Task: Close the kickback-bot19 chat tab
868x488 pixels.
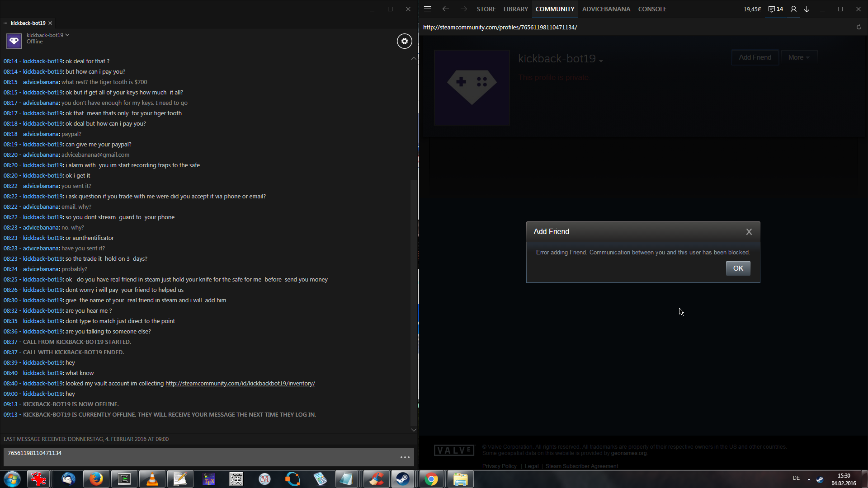Action: pos(50,23)
